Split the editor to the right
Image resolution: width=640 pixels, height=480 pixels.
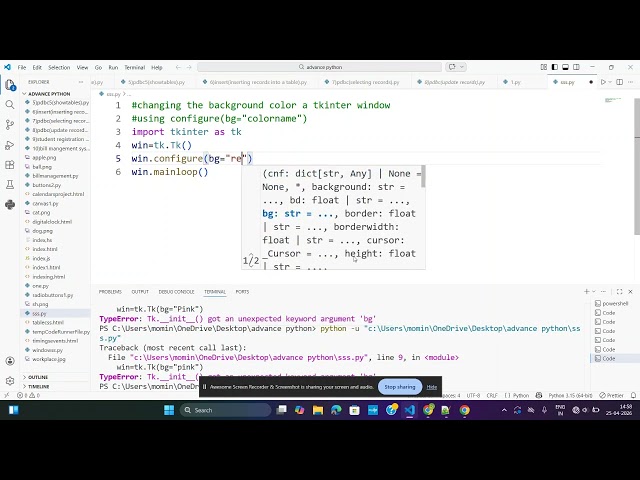pyautogui.click(x=620, y=82)
